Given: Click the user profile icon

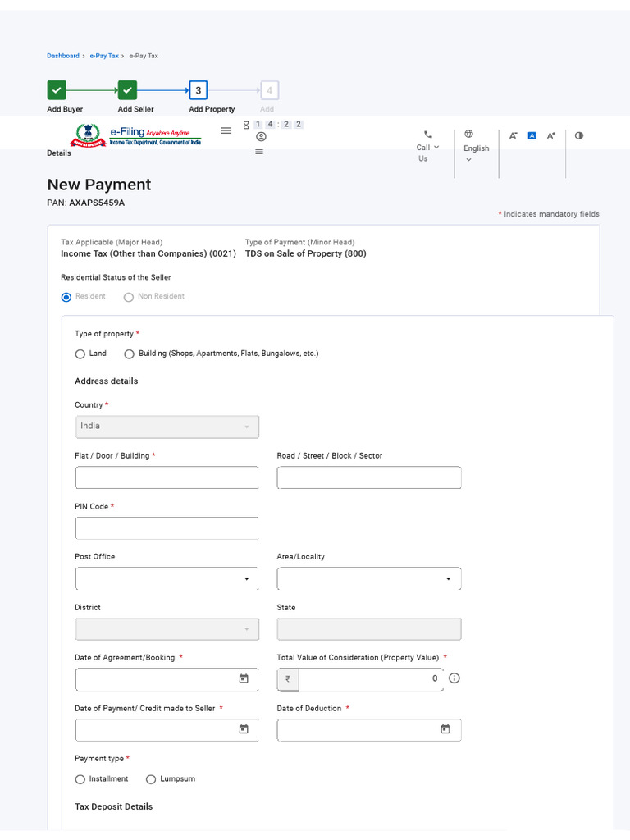Looking at the screenshot, I should click(261, 137).
